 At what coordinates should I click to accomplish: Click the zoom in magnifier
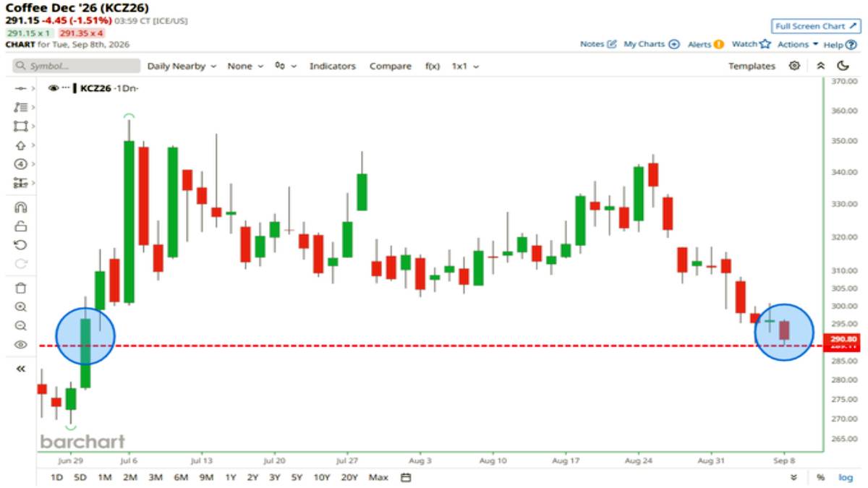pos(20,307)
